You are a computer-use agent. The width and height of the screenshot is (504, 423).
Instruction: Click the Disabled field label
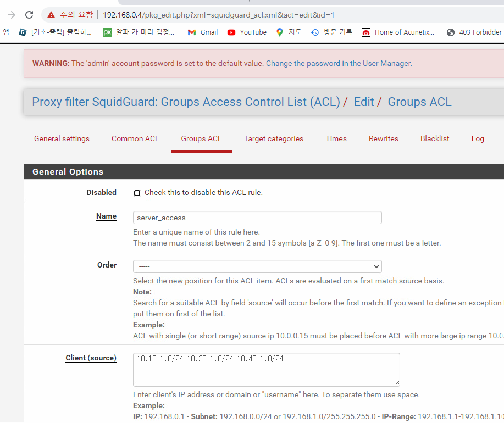click(101, 192)
